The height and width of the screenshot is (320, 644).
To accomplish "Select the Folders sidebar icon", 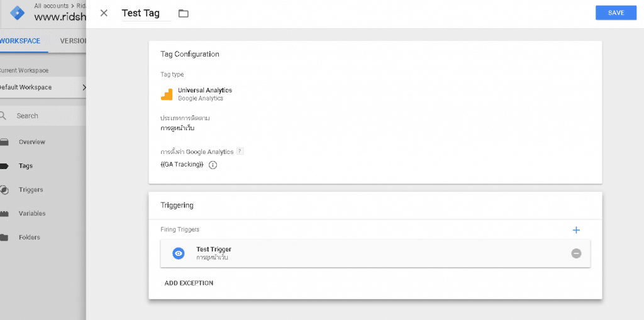I will coord(4,238).
